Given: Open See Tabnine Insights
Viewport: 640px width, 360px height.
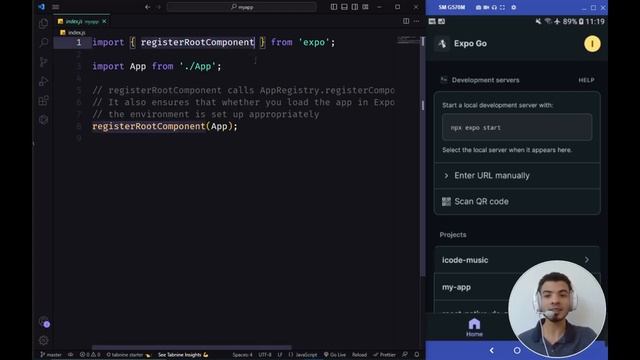Looking at the screenshot, I should click(183, 355).
